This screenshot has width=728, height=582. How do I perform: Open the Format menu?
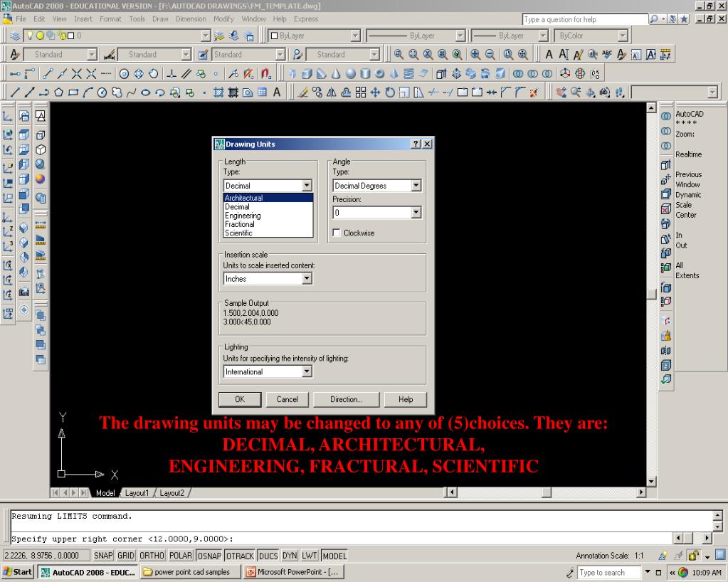[x=110, y=19]
